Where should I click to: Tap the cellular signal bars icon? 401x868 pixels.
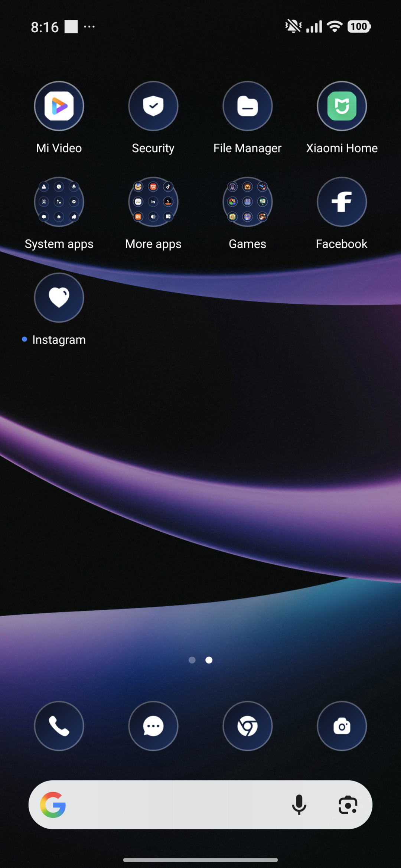pos(314,27)
